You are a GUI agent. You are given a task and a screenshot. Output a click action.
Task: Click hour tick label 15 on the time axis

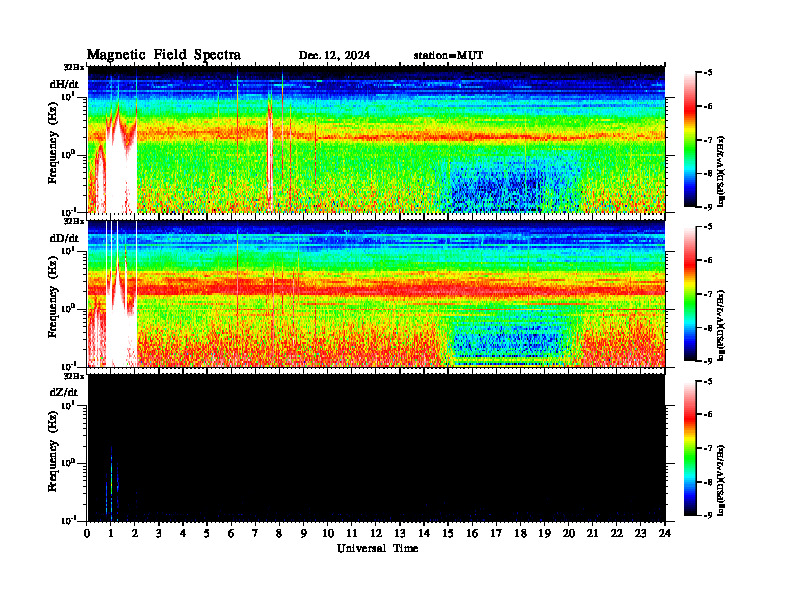point(448,533)
